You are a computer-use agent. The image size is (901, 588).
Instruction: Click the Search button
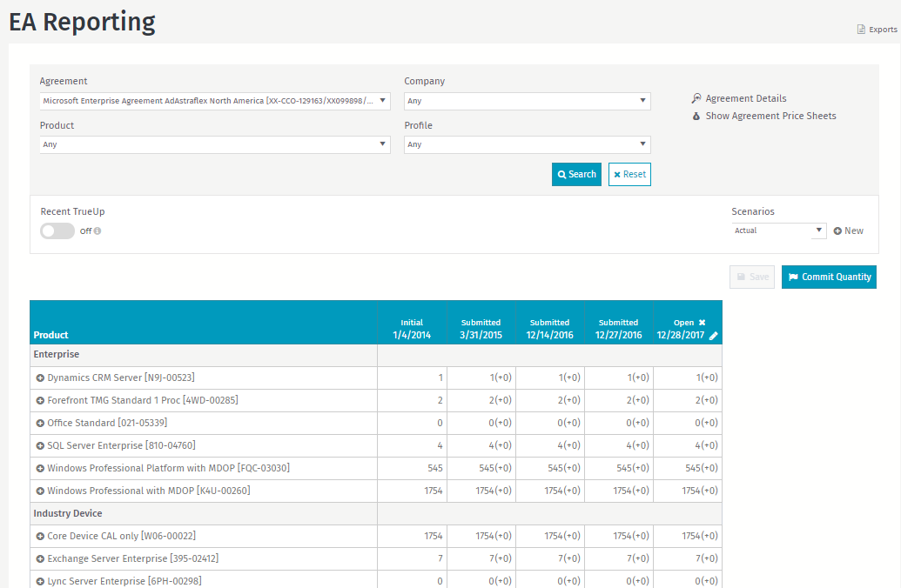(x=576, y=174)
